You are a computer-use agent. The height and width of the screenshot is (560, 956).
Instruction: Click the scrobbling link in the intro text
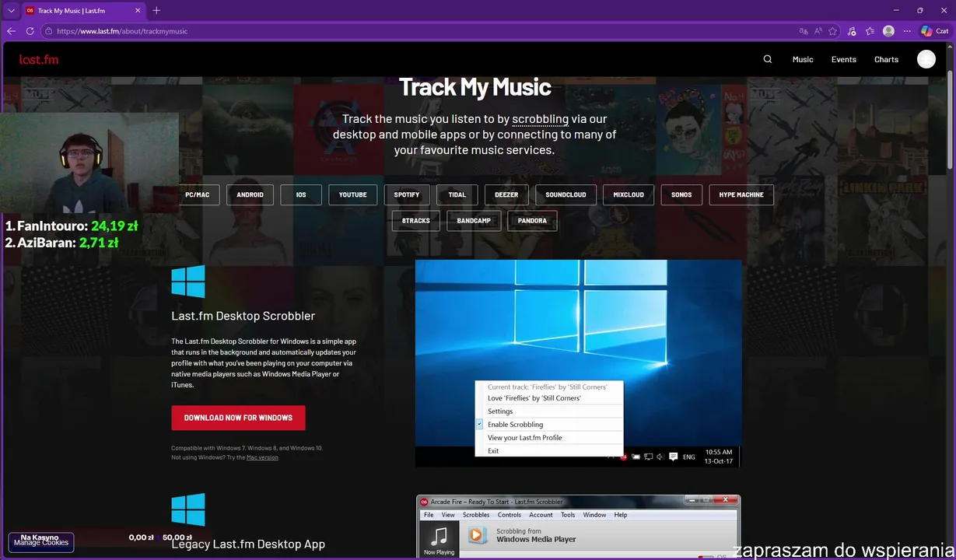click(x=540, y=119)
